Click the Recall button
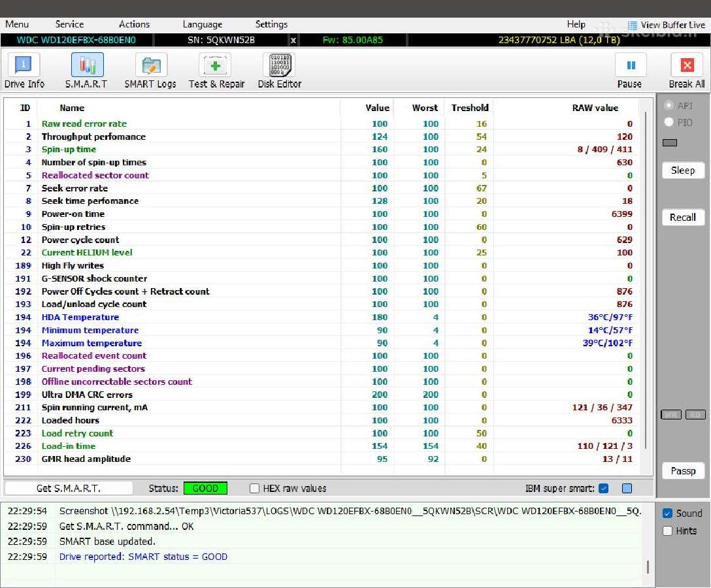 (683, 218)
